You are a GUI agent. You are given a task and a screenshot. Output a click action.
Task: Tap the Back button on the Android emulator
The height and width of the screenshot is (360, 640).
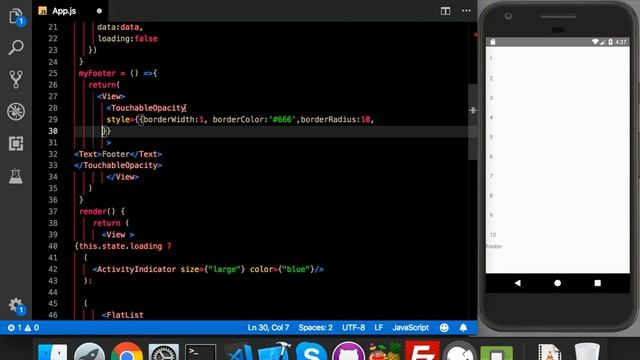click(518, 283)
